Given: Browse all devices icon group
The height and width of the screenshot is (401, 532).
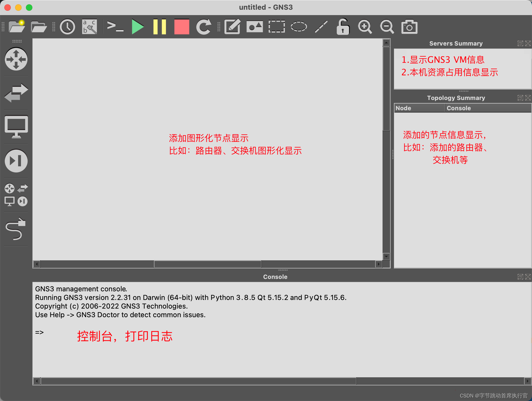Looking at the screenshot, I should pyautogui.click(x=16, y=195).
